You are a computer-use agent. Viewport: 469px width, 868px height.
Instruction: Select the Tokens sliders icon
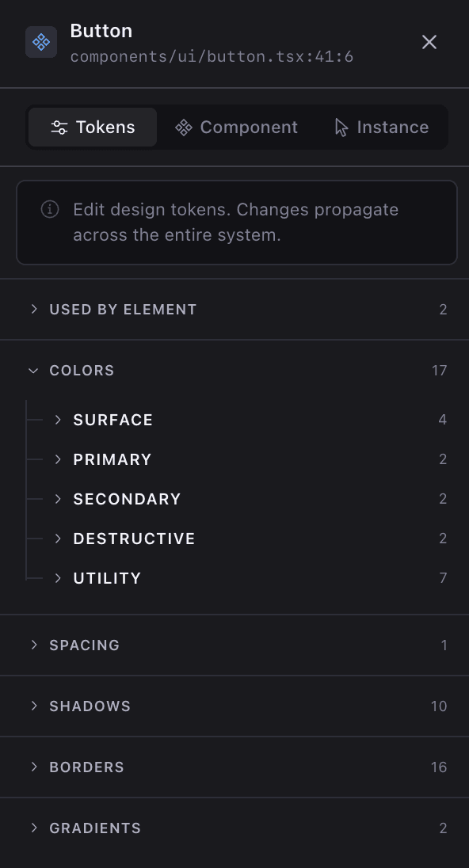[x=61, y=127]
